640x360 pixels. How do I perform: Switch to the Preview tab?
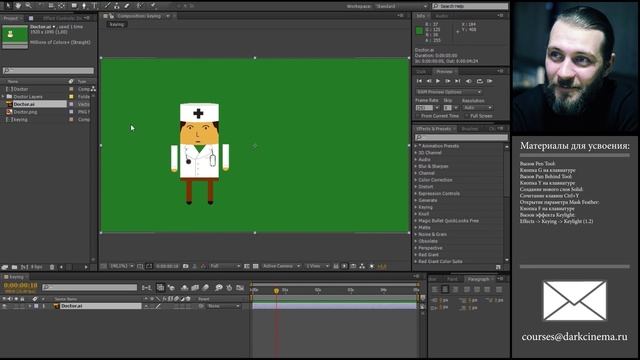[444, 72]
